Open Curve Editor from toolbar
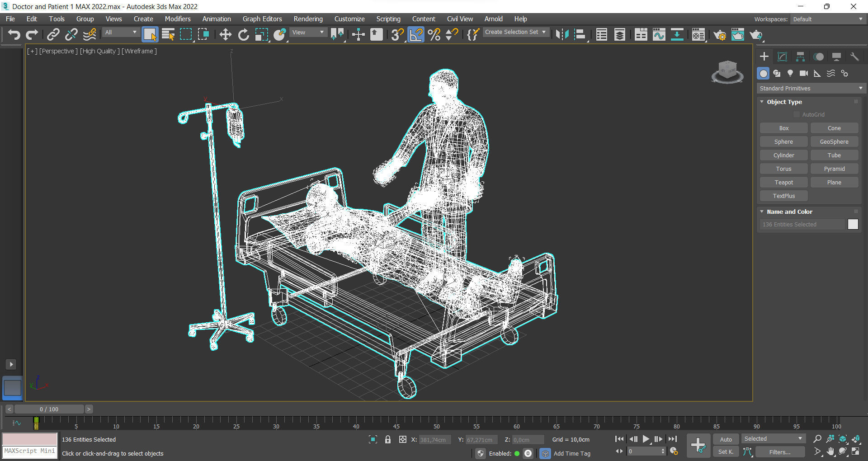Screen dimensions: 868x461 pyautogui.click(x=659, y=35)
